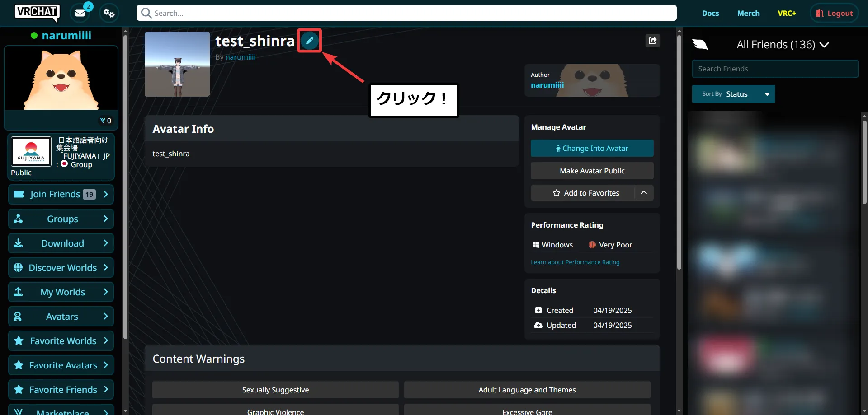Open narumiiii link under avatar title
Screen dimensions: 868x415
[241, 57]
